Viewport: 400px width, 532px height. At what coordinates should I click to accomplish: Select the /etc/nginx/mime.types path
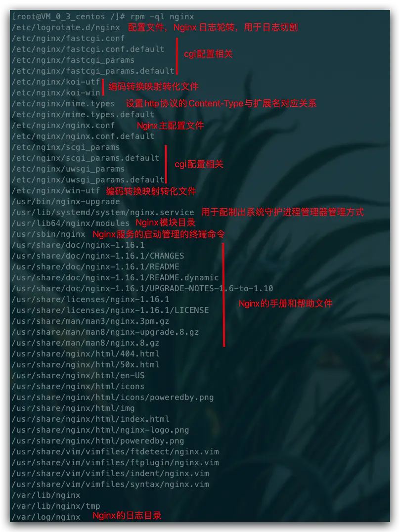[x=63, y=103]
